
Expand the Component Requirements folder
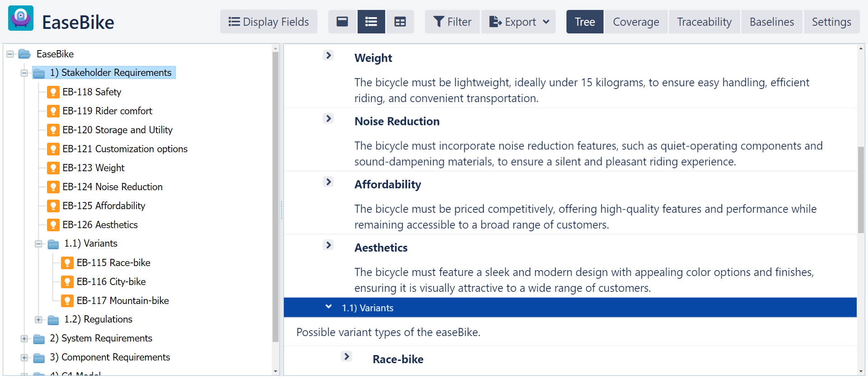tap(24, 358)
